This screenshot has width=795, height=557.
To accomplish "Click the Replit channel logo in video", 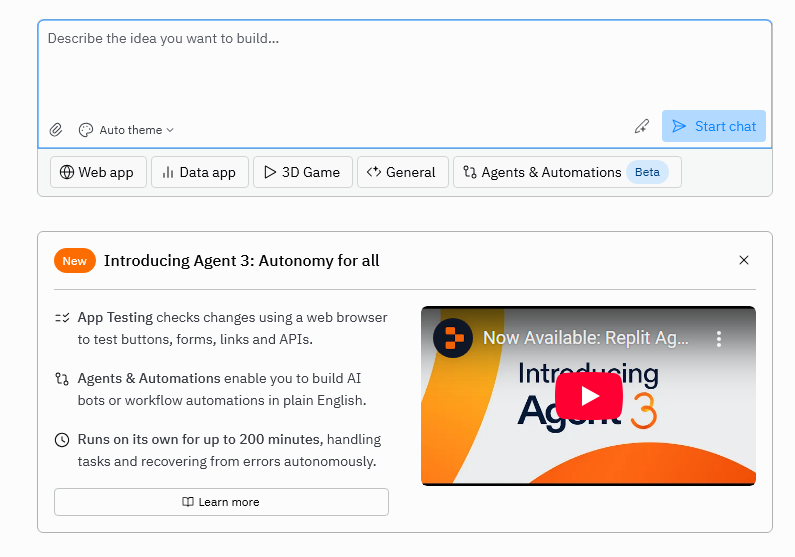I will tap(453, 338).
